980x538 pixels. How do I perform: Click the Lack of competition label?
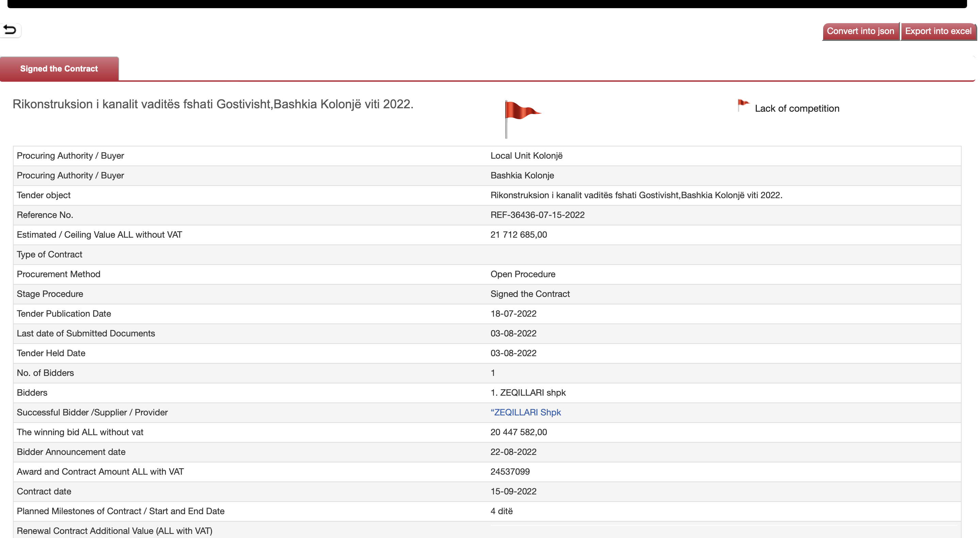point(797,109)
